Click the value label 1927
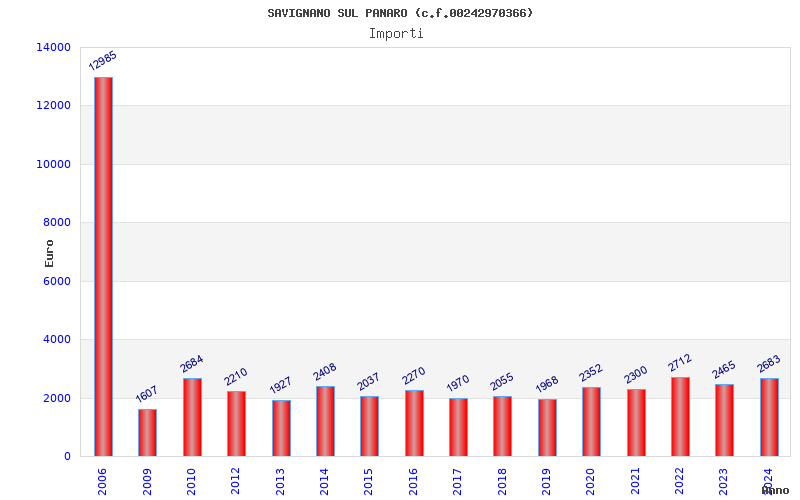Screen dimensions: 800x500 click(280, 385)
